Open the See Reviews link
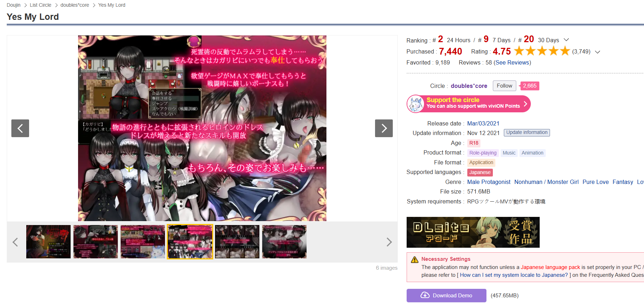Viewport: 644px width, 303px height. [x=512, y=63]
